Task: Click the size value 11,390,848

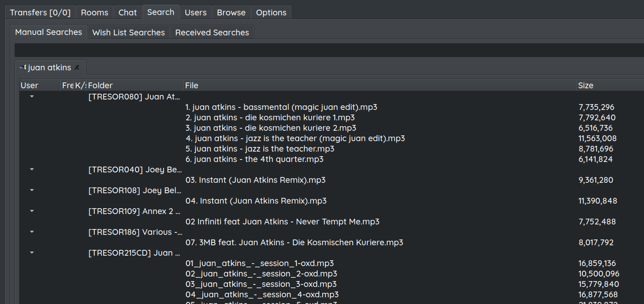Action: tap(598, 201)
